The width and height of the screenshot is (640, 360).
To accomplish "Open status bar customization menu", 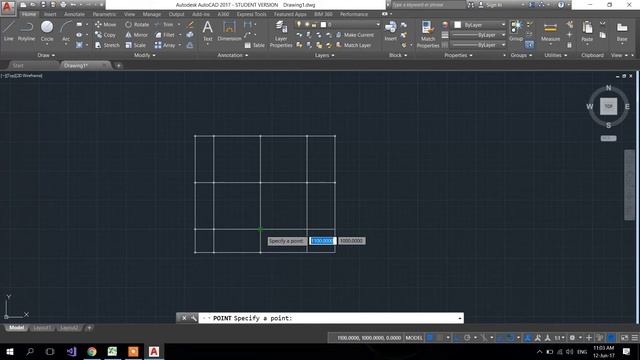I will point(635,338).
